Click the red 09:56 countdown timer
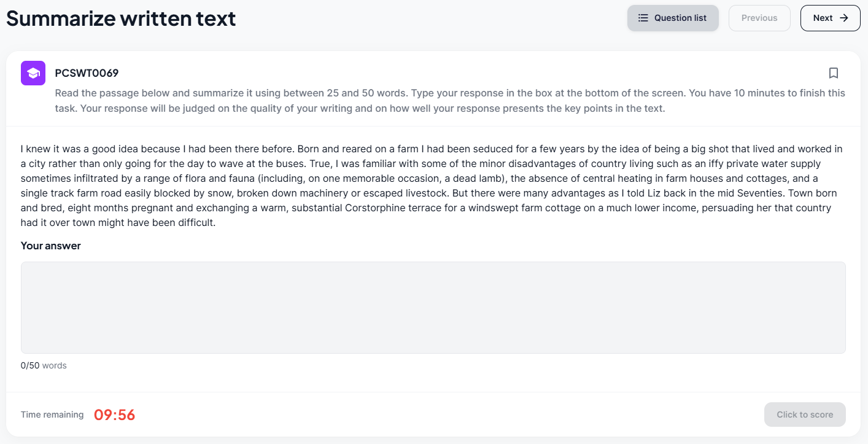 pyautogui.click(x=115, y=415)
